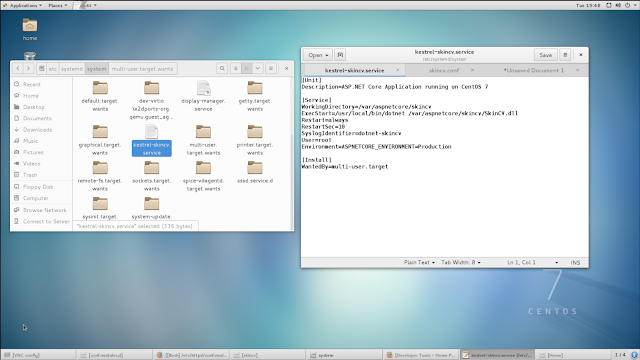
Task: Open the home folder on the desktop
Action: pos(29,29)
